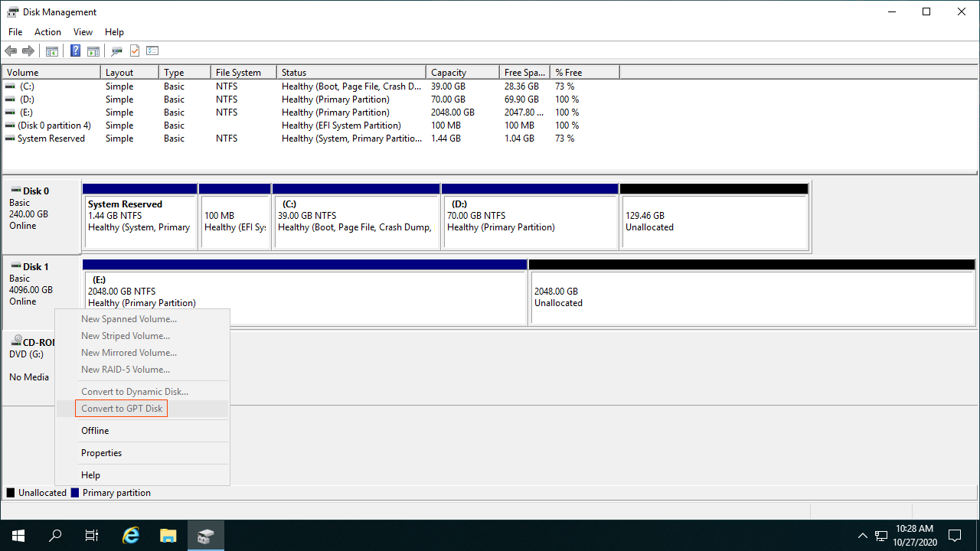980x551 pixels.
Task: Choose Convert to GPT Disk
Action: click(122, 409)
